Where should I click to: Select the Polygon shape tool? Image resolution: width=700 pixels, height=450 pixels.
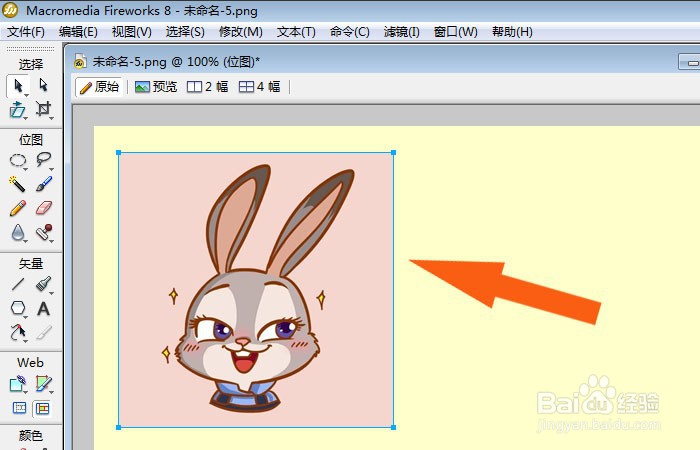[x=18, y=308]
